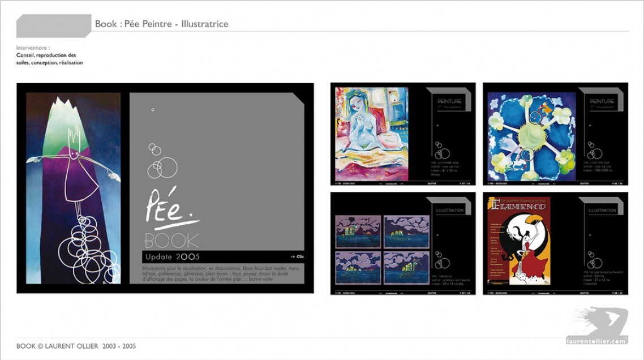Select the ILLUSTRATION label on the Flamenco slide
This screenshot has height=360, width=644.
[602, 211]
